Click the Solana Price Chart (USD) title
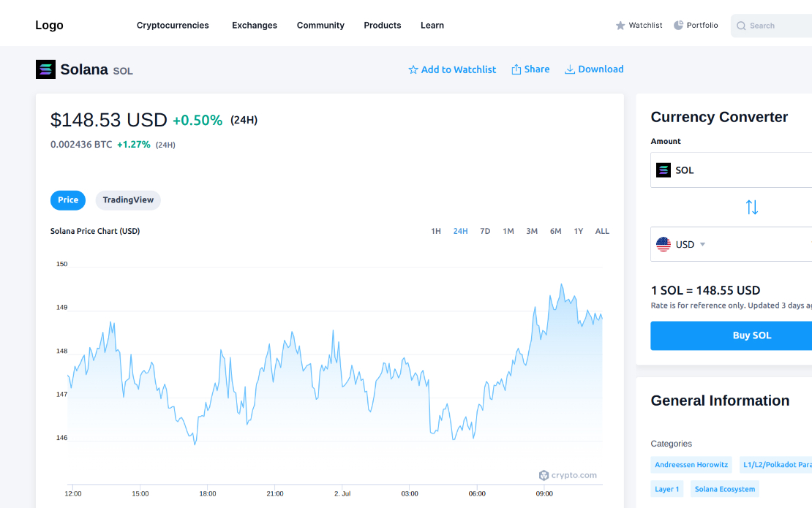 click(95, 231)
